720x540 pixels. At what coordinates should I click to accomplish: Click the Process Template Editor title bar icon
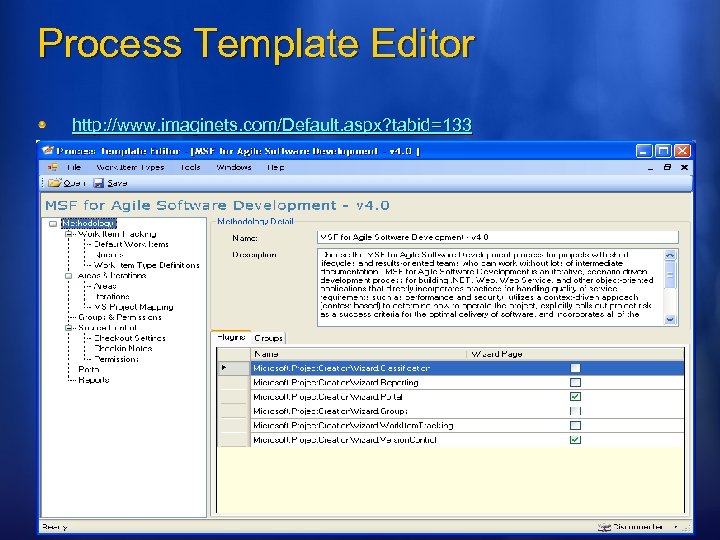pos(48,151)
